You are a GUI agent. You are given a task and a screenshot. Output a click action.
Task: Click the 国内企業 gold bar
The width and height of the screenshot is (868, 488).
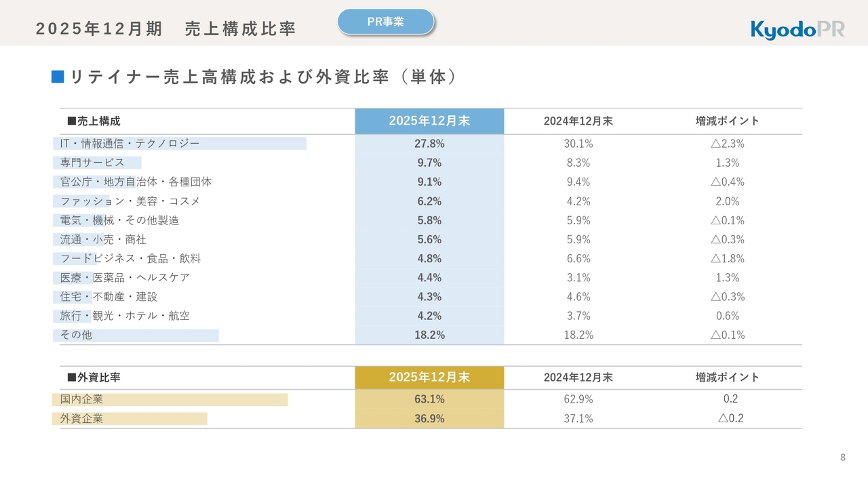170,400
